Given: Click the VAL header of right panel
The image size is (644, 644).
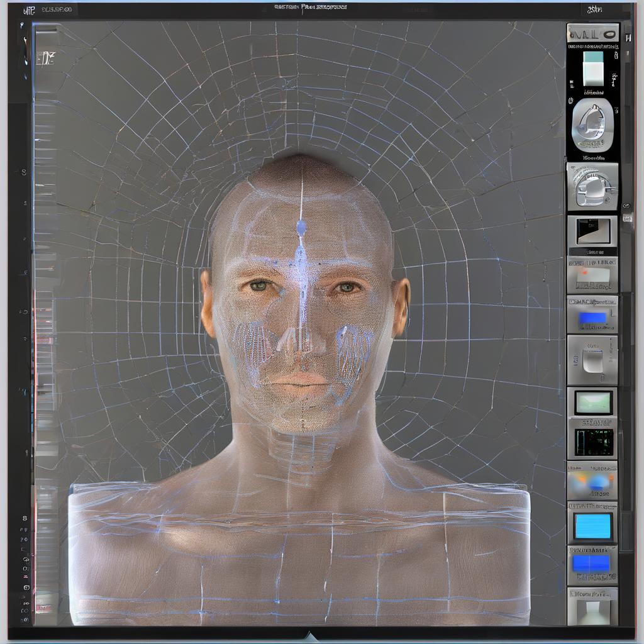Looking at the screenshot, I should tap(592, 33).
